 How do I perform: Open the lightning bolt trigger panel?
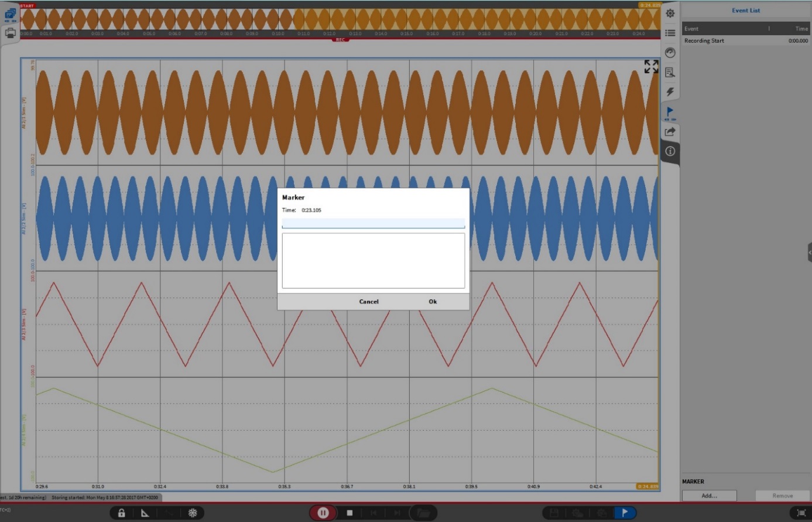(x=670, y=92)
